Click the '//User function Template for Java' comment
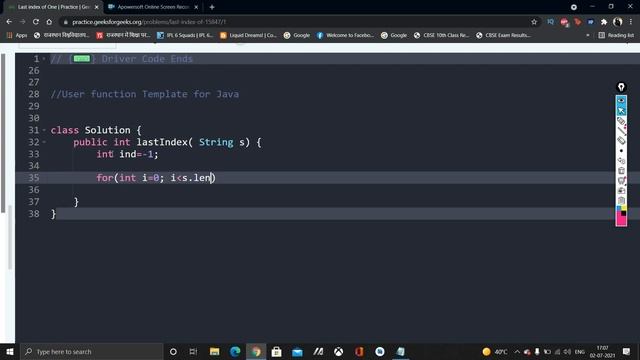This screenshot has width=640, height=360. click(145, 94)
